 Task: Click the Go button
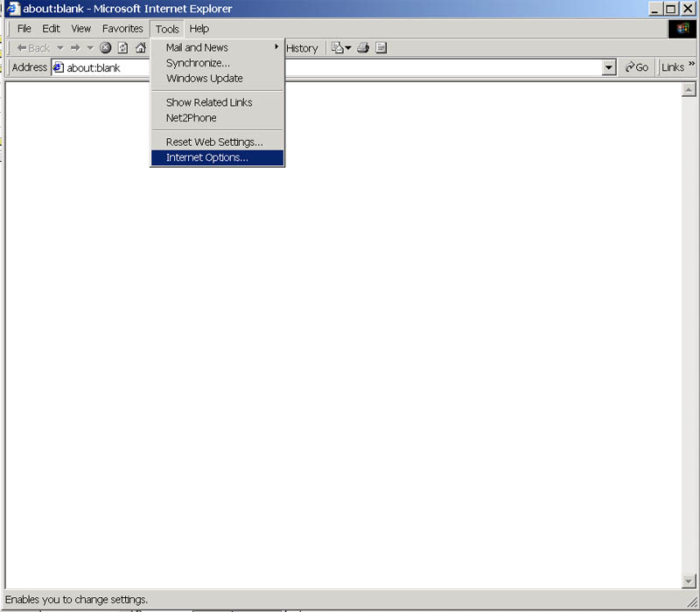coord(637,67)
